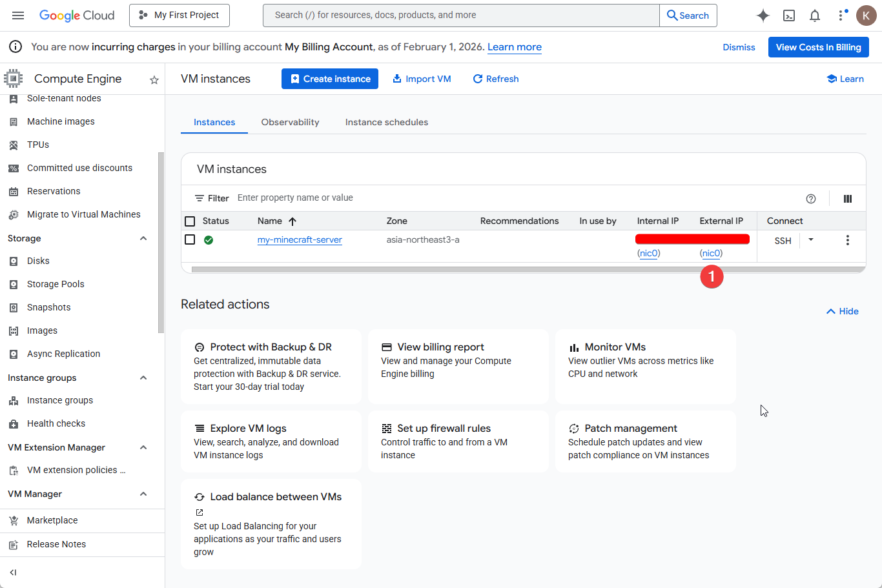Screen dimensions: 882x588
Task: Open Committed use discounts in sidebar
Action: click(79, 168)
